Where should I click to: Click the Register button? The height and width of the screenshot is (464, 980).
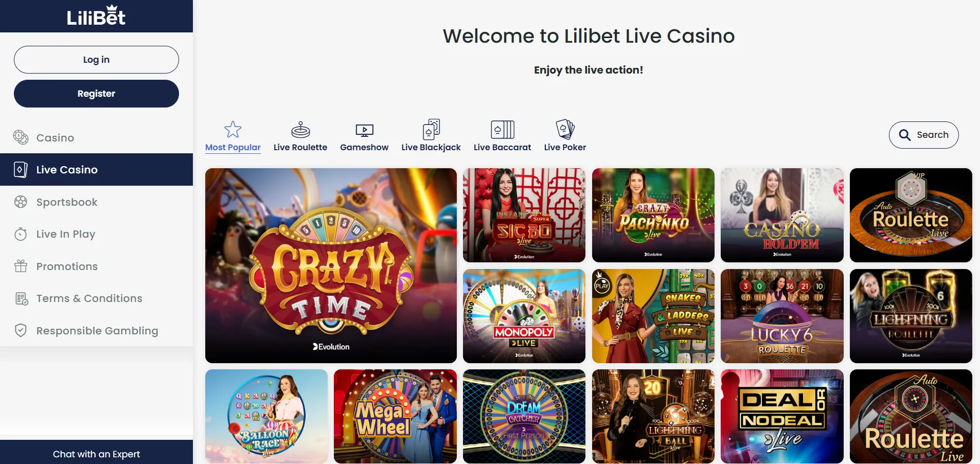96,94
